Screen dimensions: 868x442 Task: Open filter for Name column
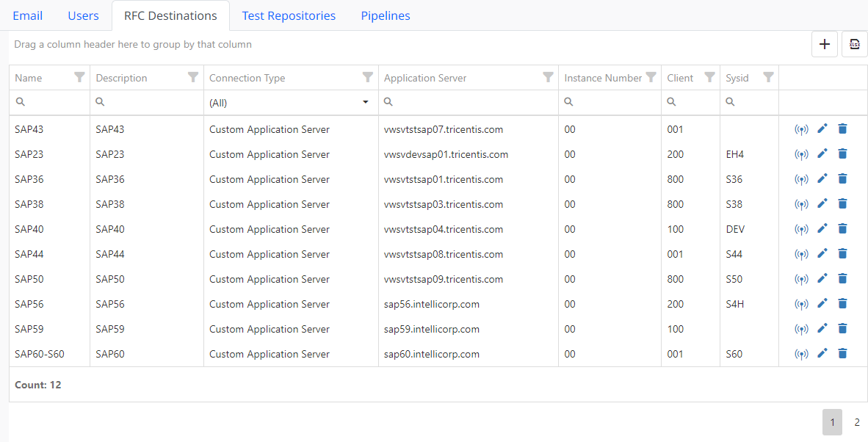[x=79, y=77]
